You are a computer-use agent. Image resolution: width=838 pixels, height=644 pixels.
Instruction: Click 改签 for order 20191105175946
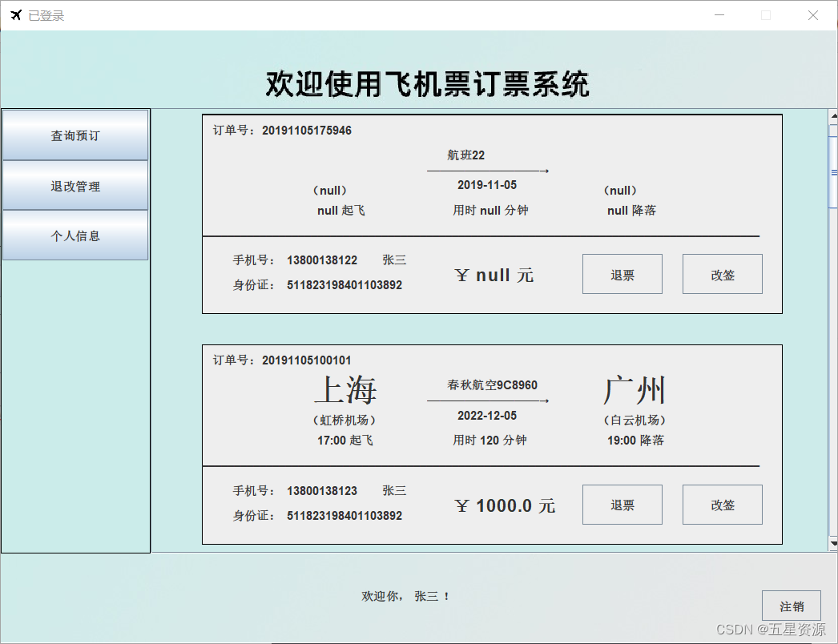pos(723,274)
